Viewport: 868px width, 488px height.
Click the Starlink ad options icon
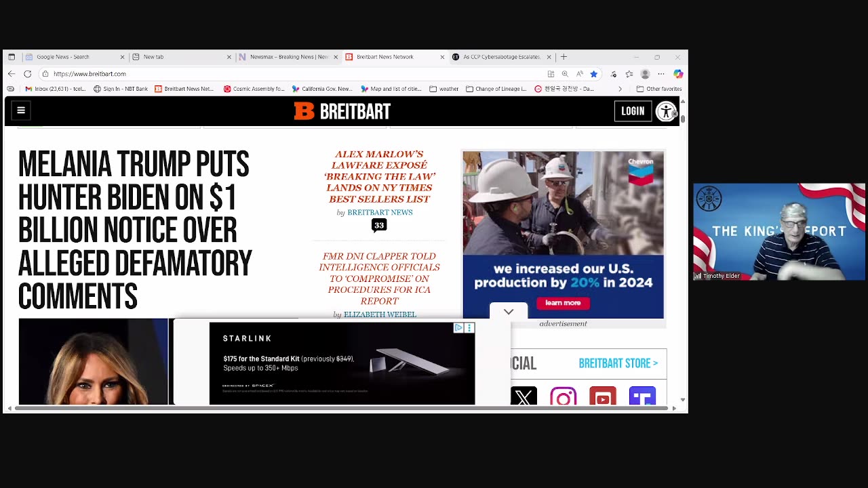469,328
